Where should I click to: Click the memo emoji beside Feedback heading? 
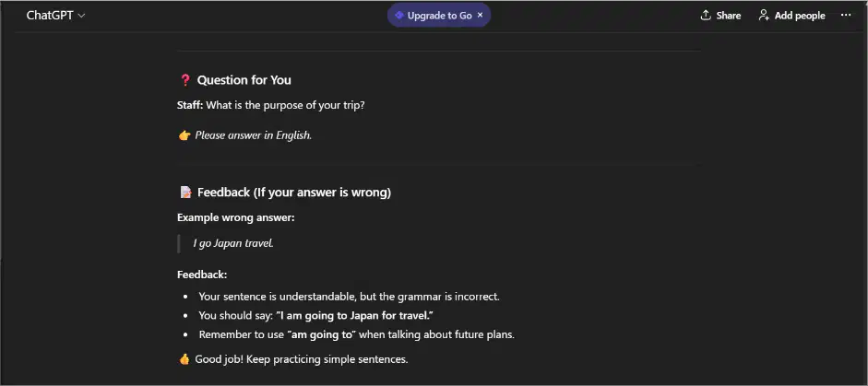pos(185,193)
